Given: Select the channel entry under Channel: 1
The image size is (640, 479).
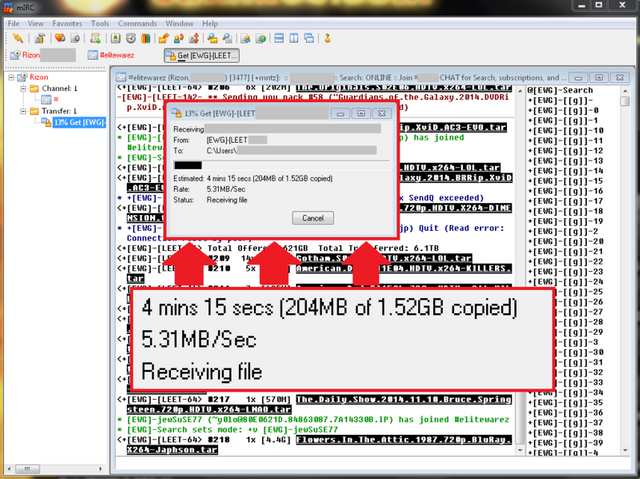Looking at the screenshot, I should point(56,99).
